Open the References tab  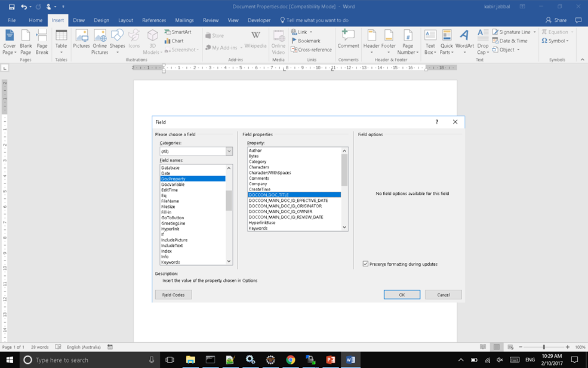[x=154, y=20]
